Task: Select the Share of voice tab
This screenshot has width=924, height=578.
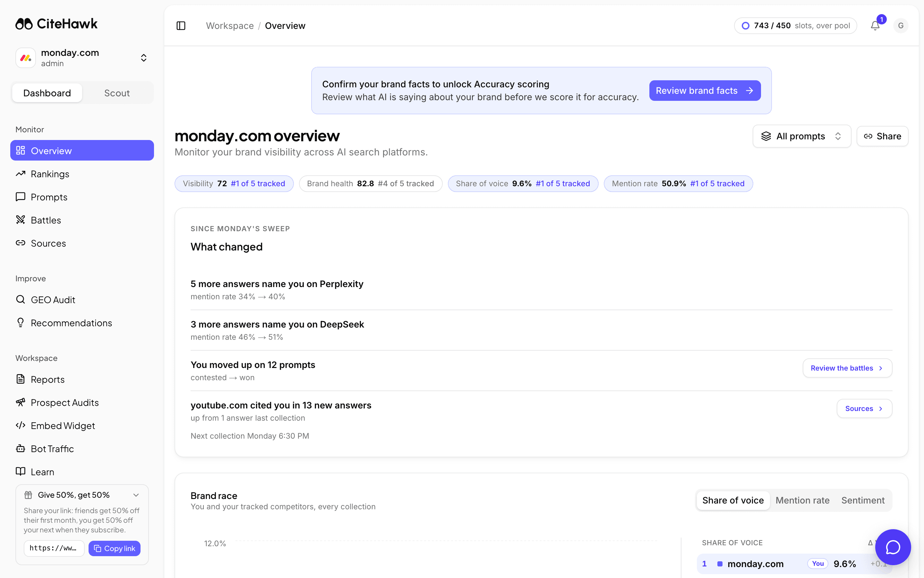Action: [733, 500]
